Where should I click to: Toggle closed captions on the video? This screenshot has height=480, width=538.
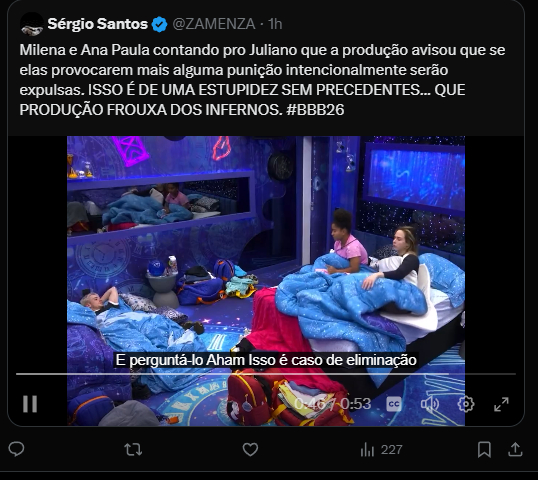coord(394,404)
